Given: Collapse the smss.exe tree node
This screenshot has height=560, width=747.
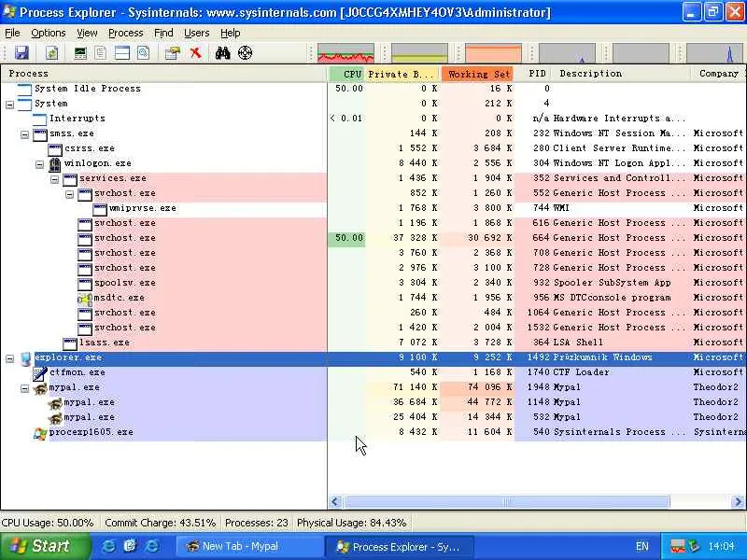Looking at the screenshot, I should click(25, 134).
